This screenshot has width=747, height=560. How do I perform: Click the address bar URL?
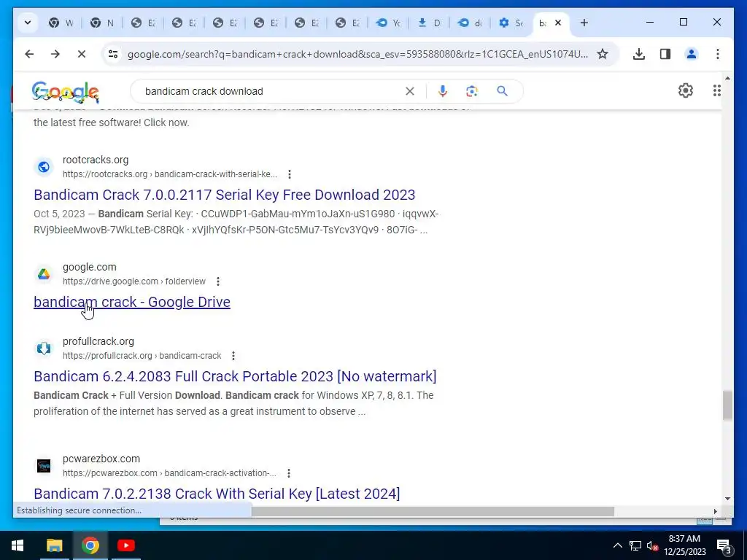[x=357, y=54]
